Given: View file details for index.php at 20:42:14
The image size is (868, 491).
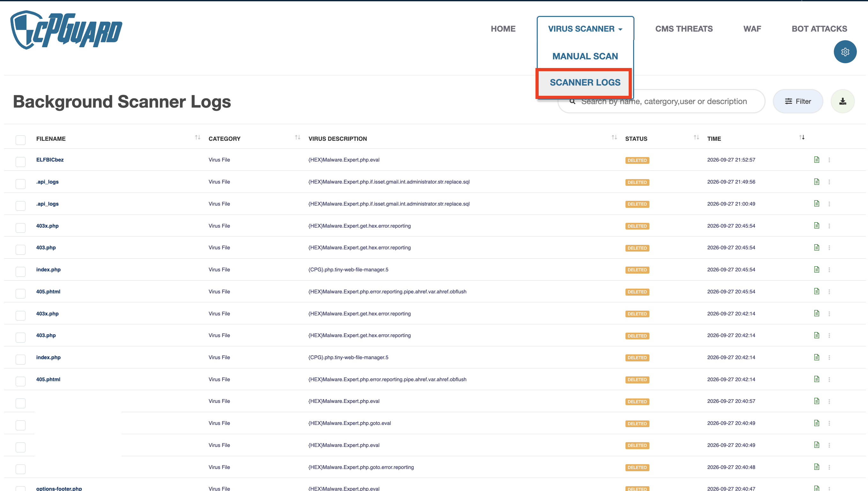Looking at the screenshot, I should click(816, 357).
